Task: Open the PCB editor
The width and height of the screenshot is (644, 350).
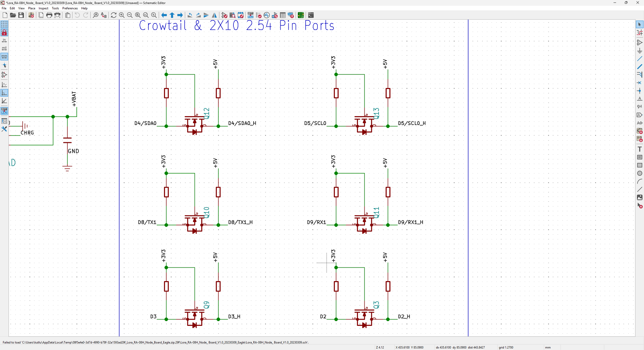Action: point(301,15)
